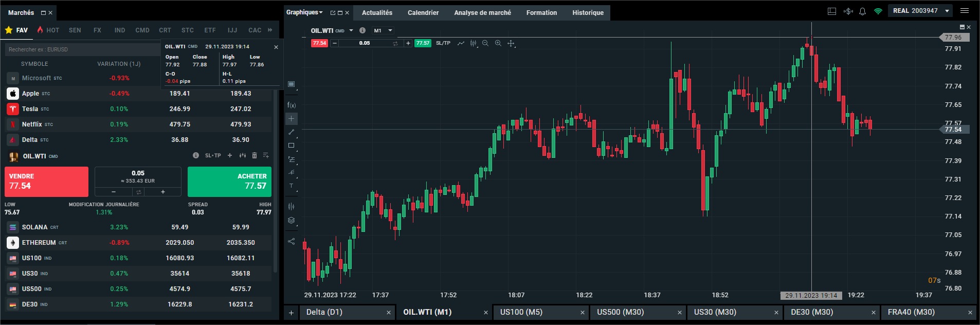
Task: Increase volume in market watch order box
Action: coord(163,192)
